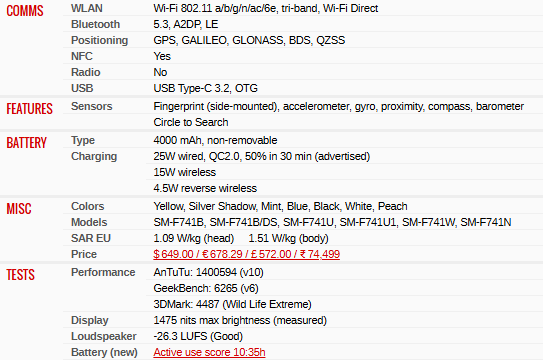Click the Models spec label
The image size is (543, 364).
pos(89,222)
